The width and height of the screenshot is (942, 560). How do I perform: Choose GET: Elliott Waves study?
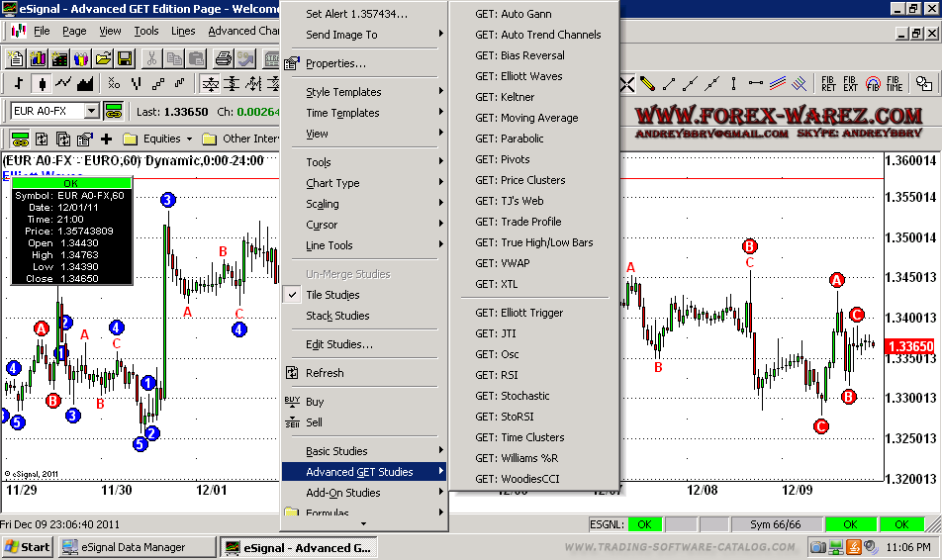point(518,76)
